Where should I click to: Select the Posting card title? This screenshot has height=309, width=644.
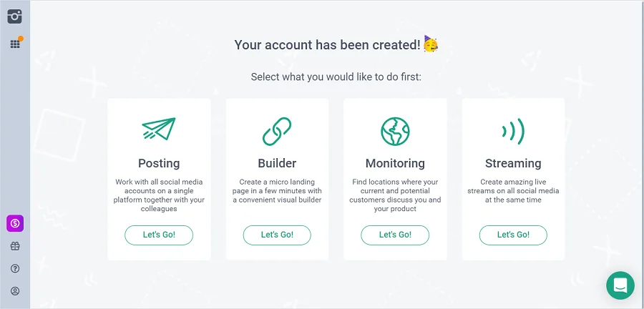click(x=159, y=163)
